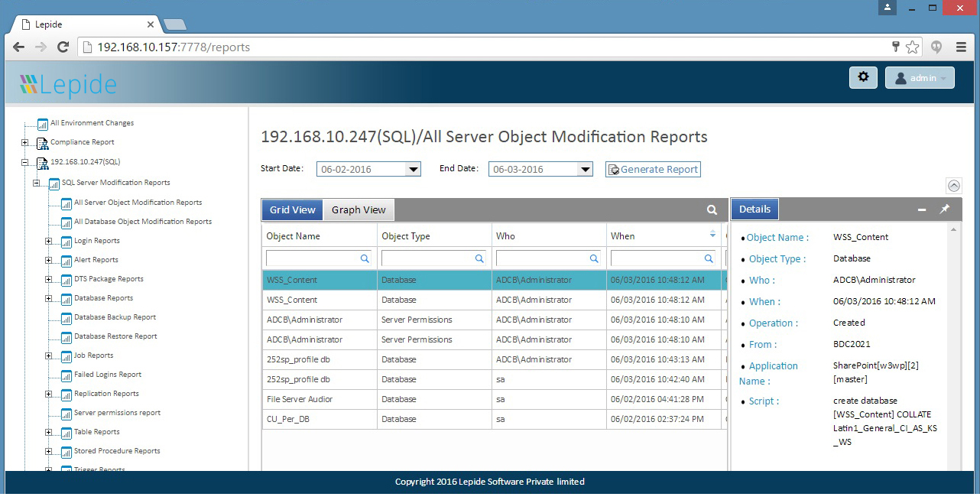Pin the Details panel

tap(945, 209)
